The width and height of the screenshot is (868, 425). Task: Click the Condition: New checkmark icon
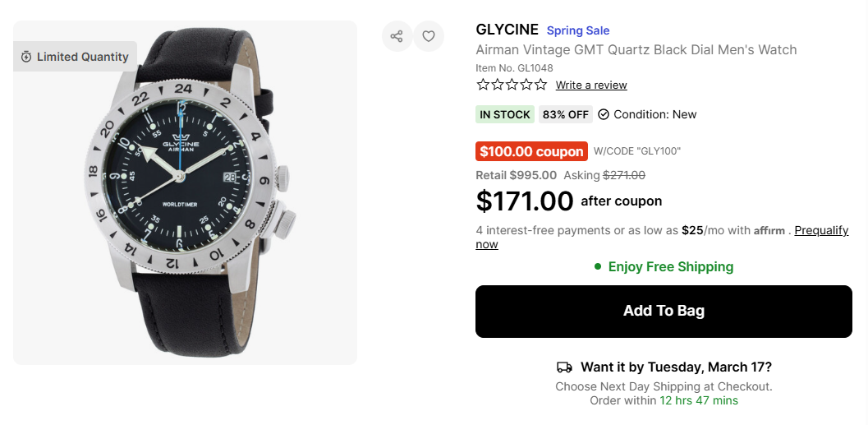coord(604,114)
